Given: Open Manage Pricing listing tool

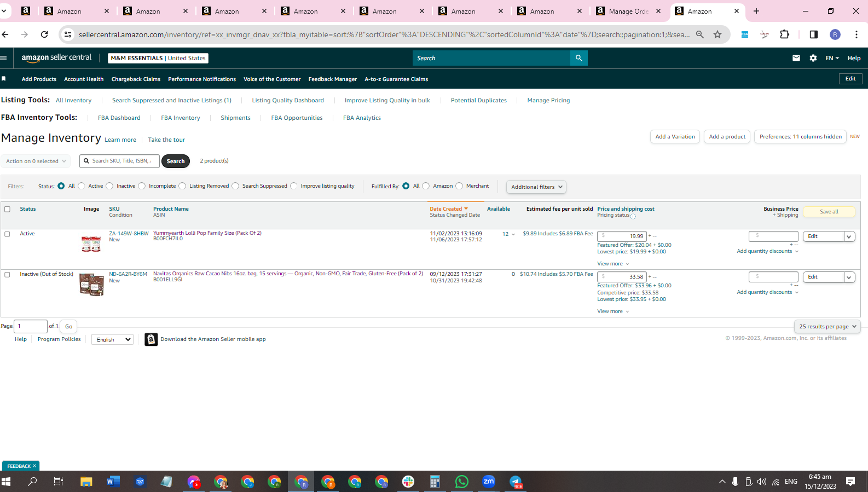Looking at the screenshot, I should click(x=548, y=100).
